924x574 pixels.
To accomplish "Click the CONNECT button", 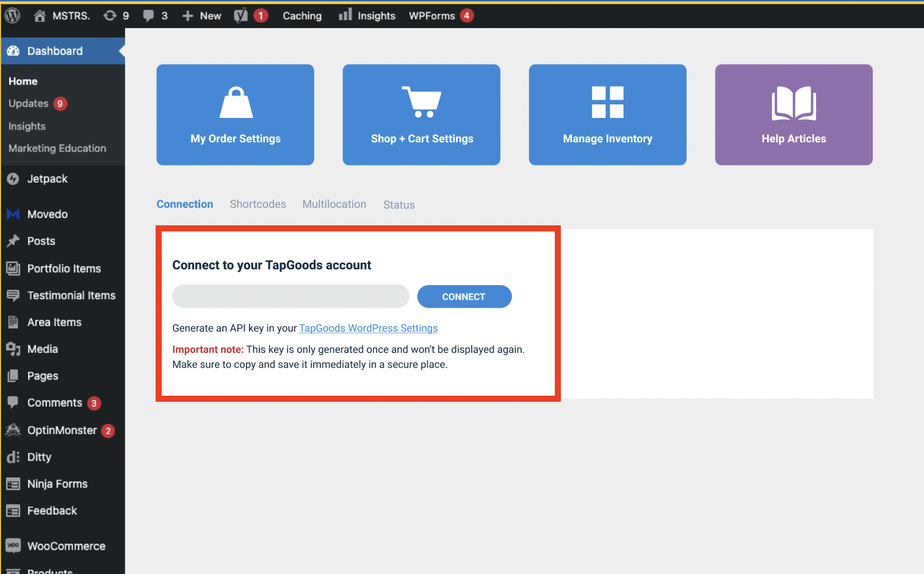I will point(464,297).
